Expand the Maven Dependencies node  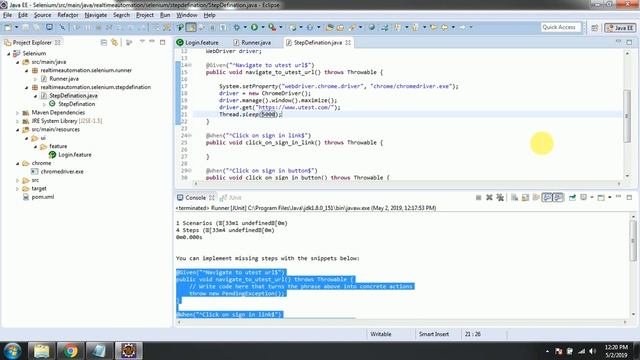(x=18, y=113)
